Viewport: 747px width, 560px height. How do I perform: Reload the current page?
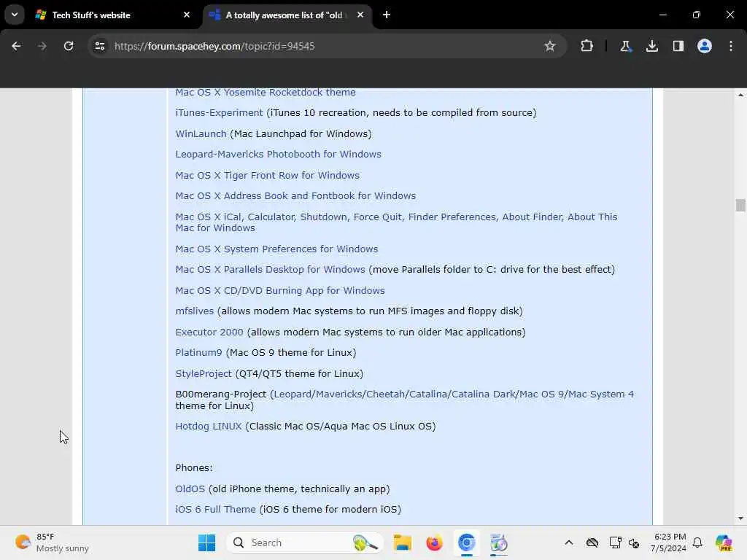coord(69,46)
